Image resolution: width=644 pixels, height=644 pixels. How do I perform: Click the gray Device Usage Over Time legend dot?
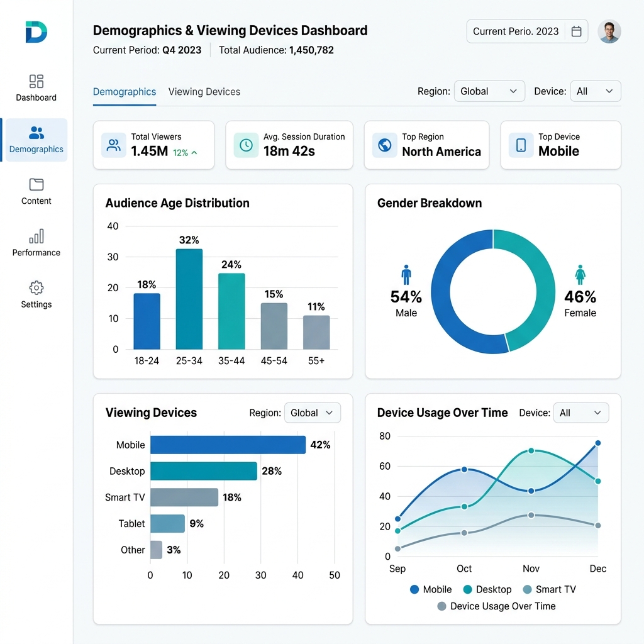tap(442, 606)
